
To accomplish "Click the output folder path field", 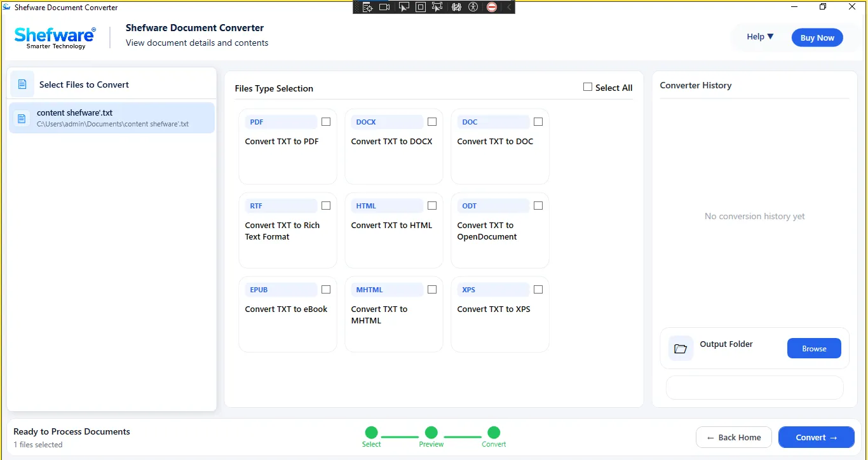I will (754, 388).
